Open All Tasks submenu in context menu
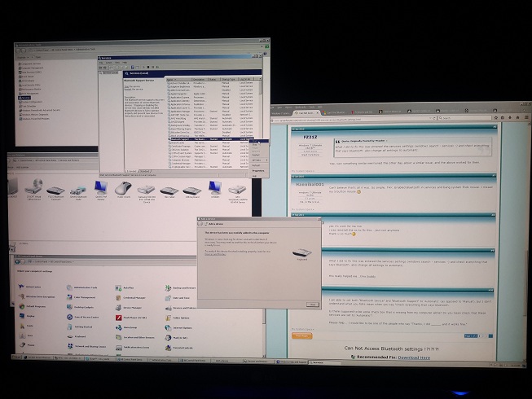 [259, 160]
